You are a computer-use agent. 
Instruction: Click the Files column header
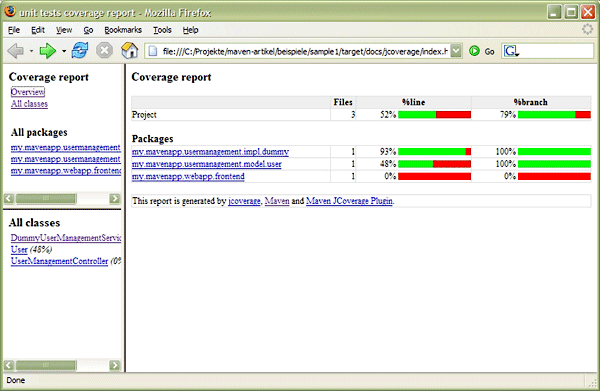(x=343, y=102)
